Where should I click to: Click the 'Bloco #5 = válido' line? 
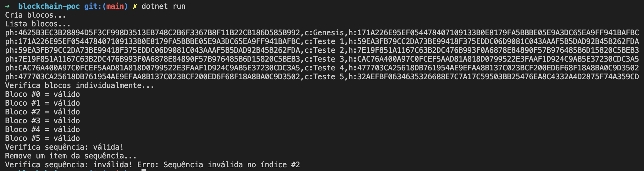[x=42, y=138]
